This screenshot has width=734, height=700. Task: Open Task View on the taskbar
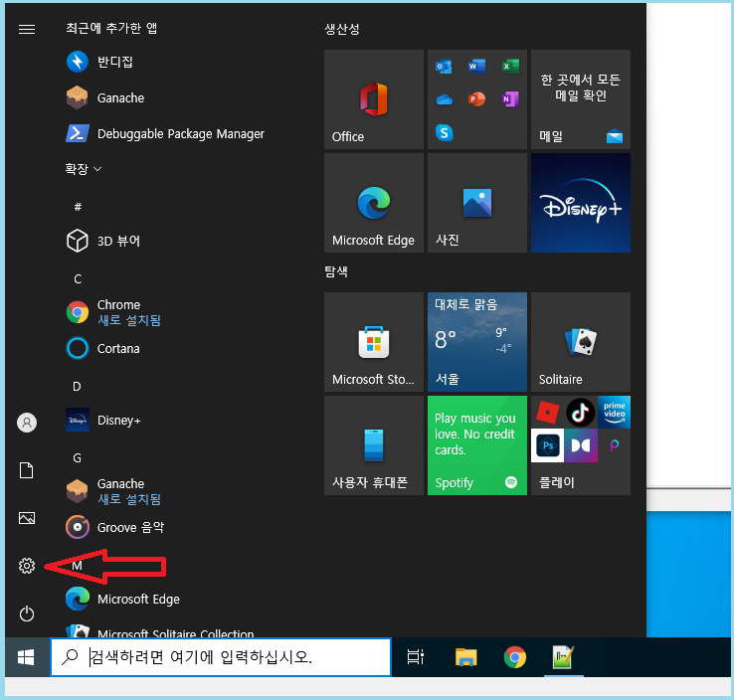click(415, 657)
